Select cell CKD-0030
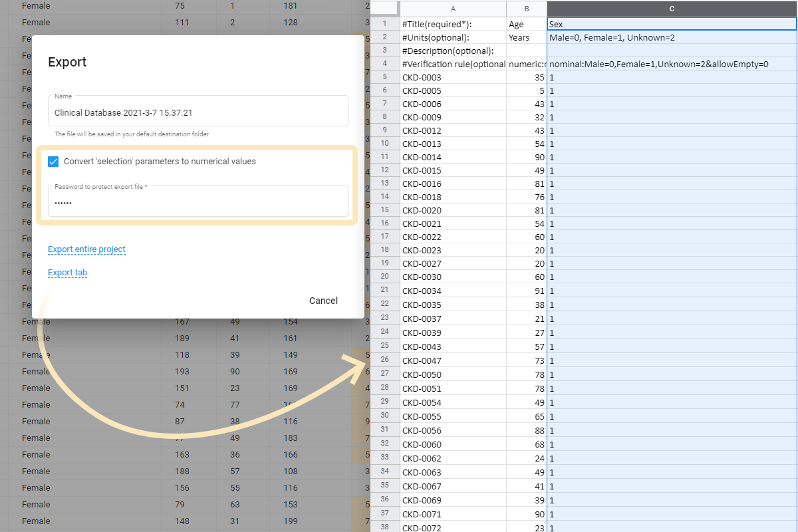 [x=453, y=277]
